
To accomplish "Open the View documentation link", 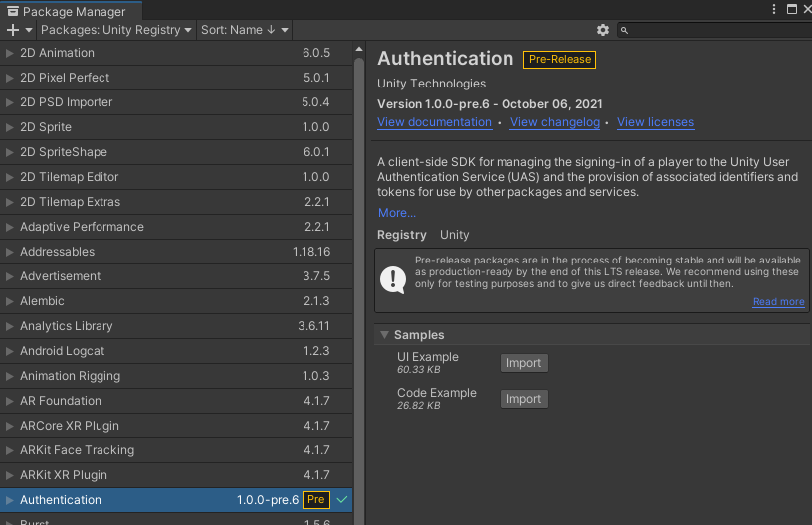I will click(434, 122).
